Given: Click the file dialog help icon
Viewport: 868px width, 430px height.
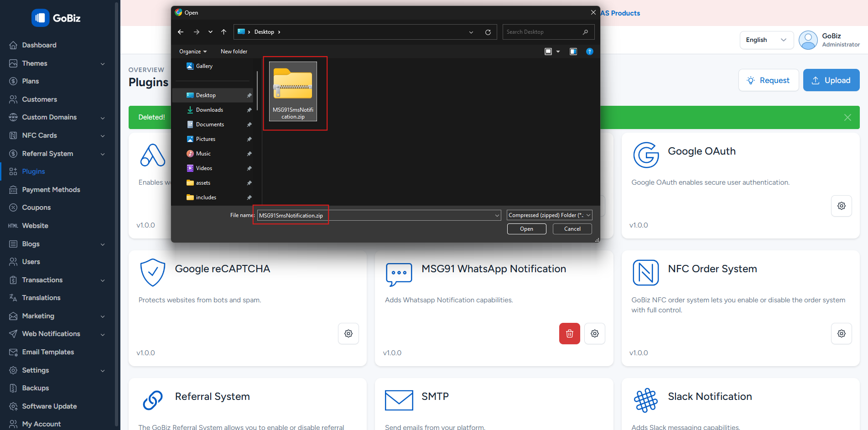Looking at the screenshot, I should click(x=589, y=52).
